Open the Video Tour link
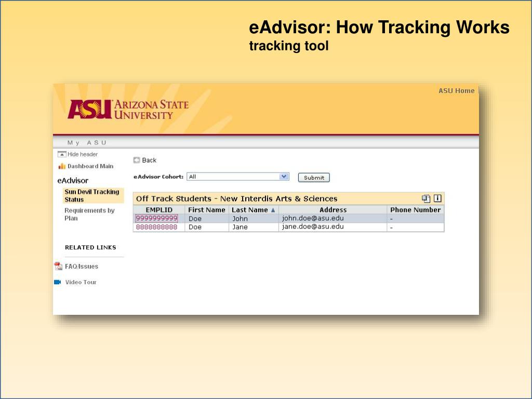The image size is (532, 399). point(81,282)
